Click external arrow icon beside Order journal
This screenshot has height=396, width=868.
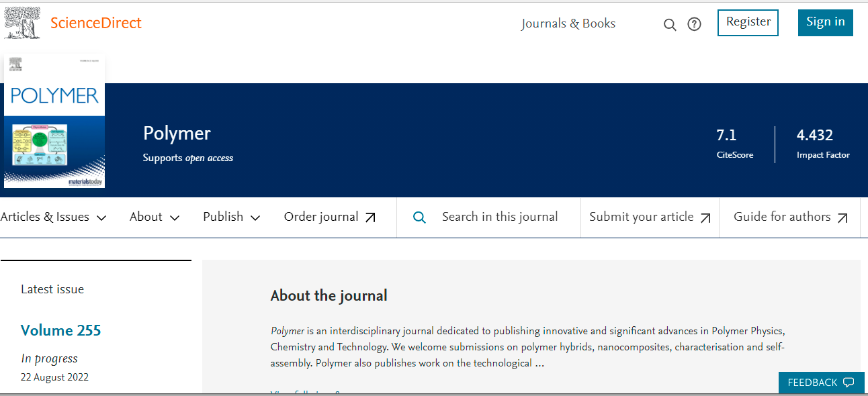coord(370,217)
